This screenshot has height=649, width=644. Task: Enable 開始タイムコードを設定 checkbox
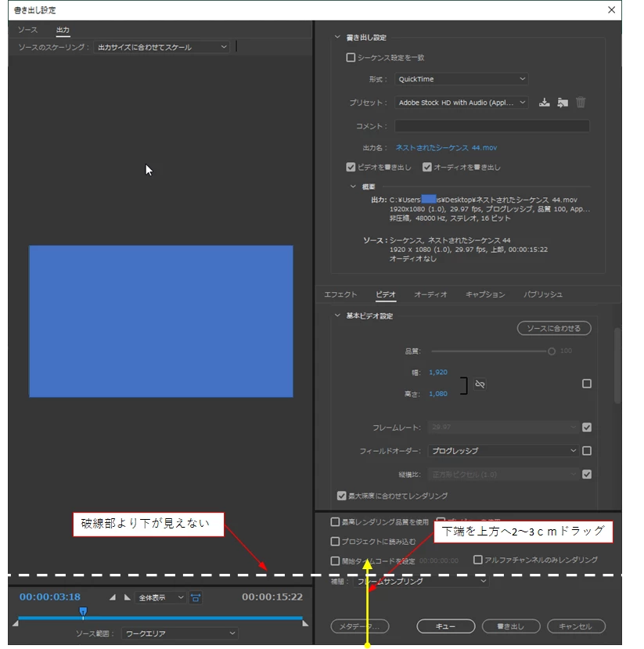pyautogui.click(x=336, y=561)
